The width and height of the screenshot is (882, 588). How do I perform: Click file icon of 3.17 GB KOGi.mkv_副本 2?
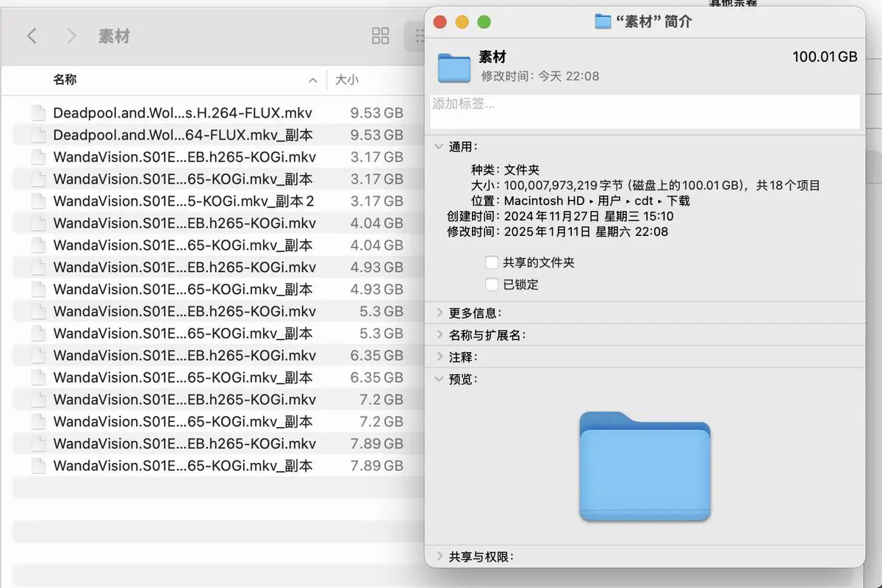point(38,201)
